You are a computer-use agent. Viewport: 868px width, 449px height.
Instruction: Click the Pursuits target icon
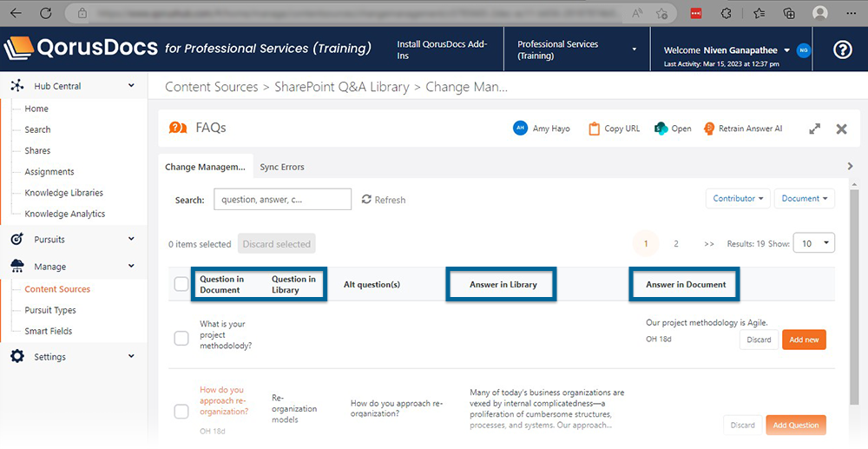pyautogui.click(x=17, y=239)
